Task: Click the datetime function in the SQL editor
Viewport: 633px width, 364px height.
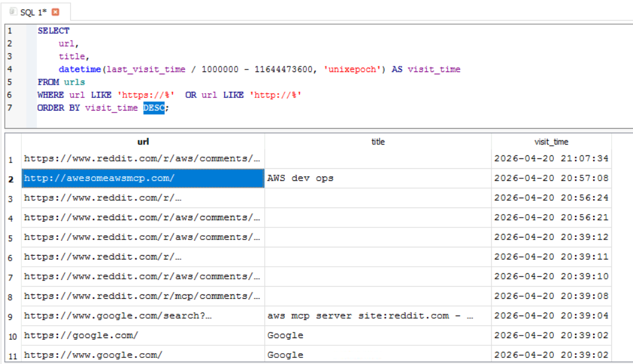Action: pos(80,70)
